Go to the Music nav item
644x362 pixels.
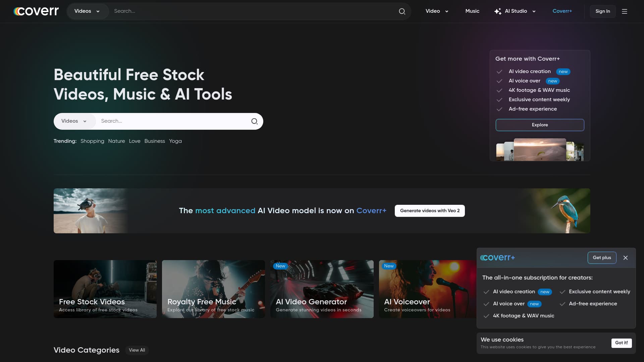coord(472,11)
